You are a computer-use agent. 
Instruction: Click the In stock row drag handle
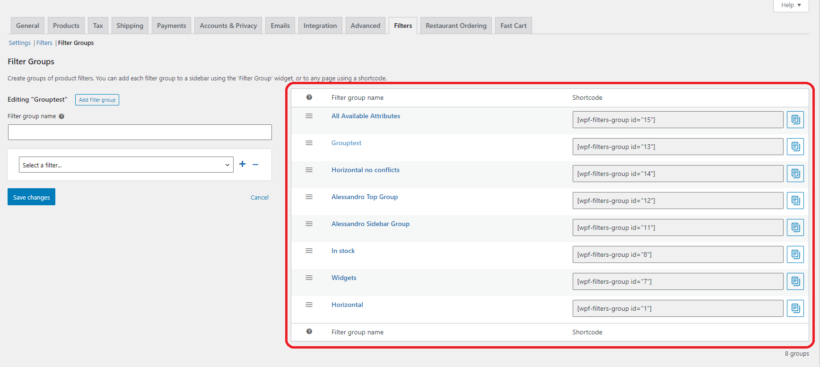pos(309,250)
